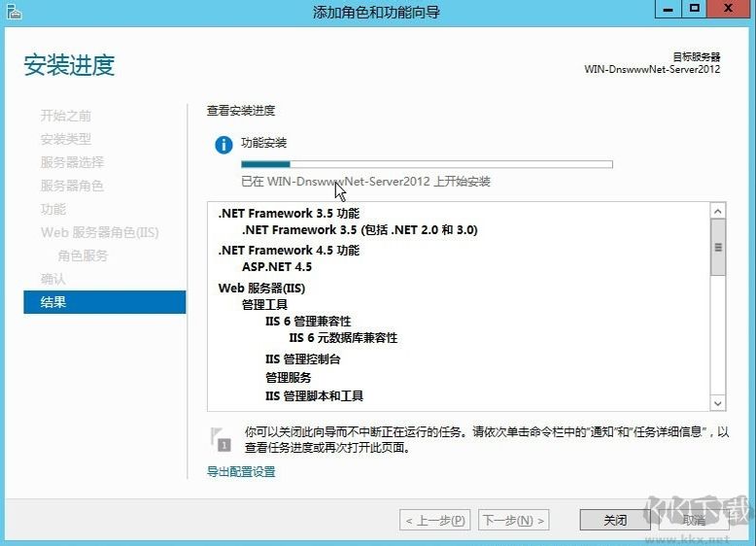Image resolution: width=756 pixels, height=546 pixels.
Task: Click the 下一步 button
Action: [x=514, y=520]
